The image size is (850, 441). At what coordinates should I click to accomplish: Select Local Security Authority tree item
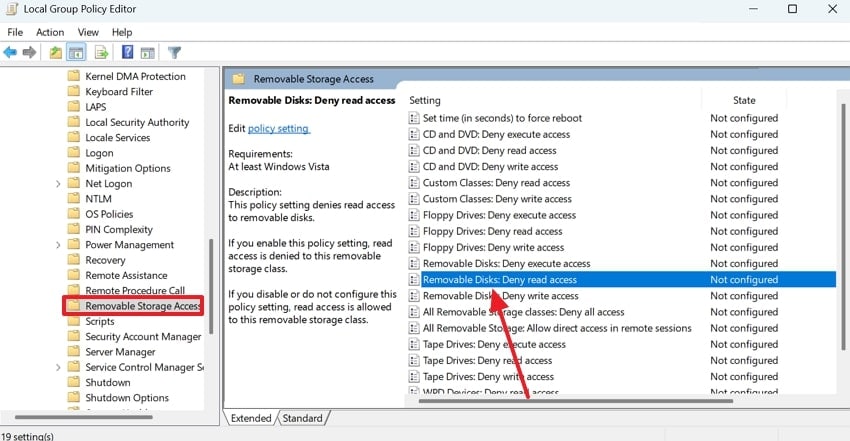(137, 122)
